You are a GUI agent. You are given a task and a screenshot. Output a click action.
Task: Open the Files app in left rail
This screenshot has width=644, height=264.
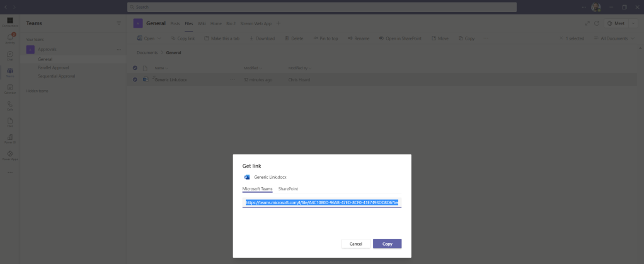10,122
